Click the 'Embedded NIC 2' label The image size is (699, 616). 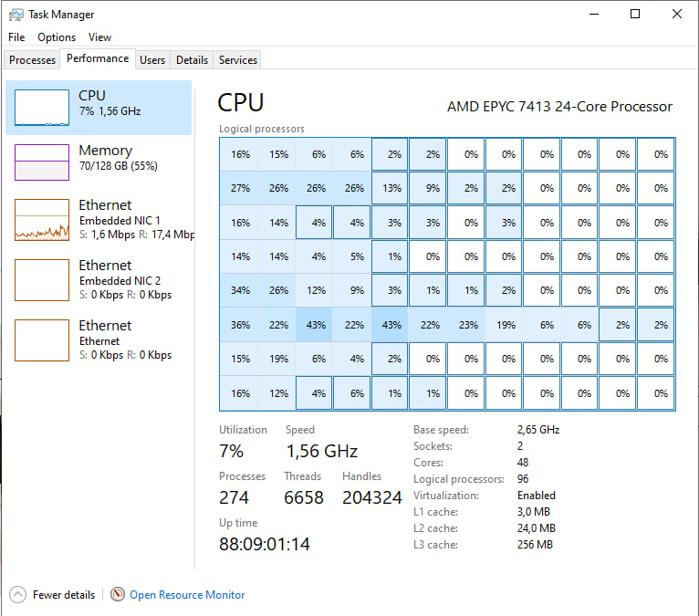pyautogui.click(x=120, y=281)
